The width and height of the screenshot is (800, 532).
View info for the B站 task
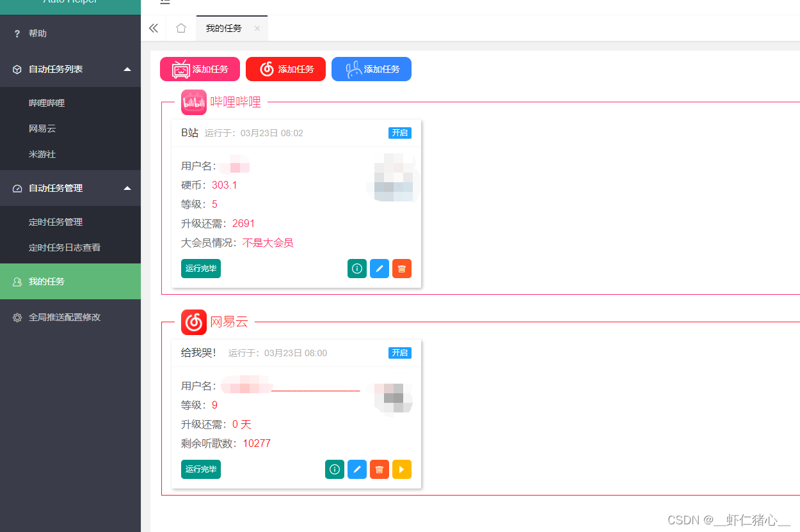(x=357, y=269)
